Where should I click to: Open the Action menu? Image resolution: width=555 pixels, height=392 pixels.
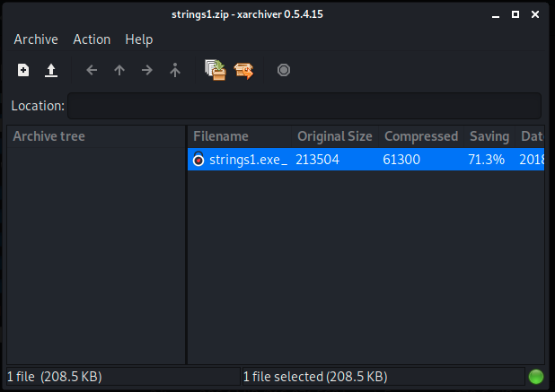click(x=92, y=39)
